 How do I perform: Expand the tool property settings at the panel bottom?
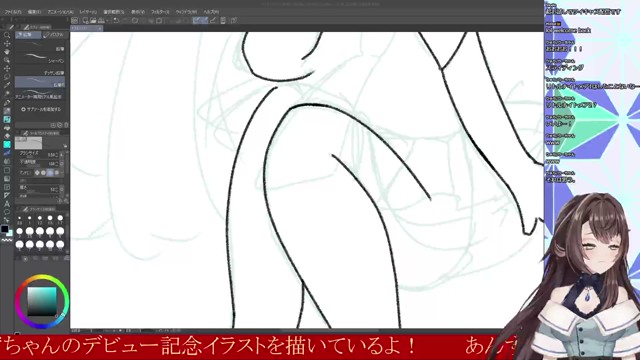[66, 201]
